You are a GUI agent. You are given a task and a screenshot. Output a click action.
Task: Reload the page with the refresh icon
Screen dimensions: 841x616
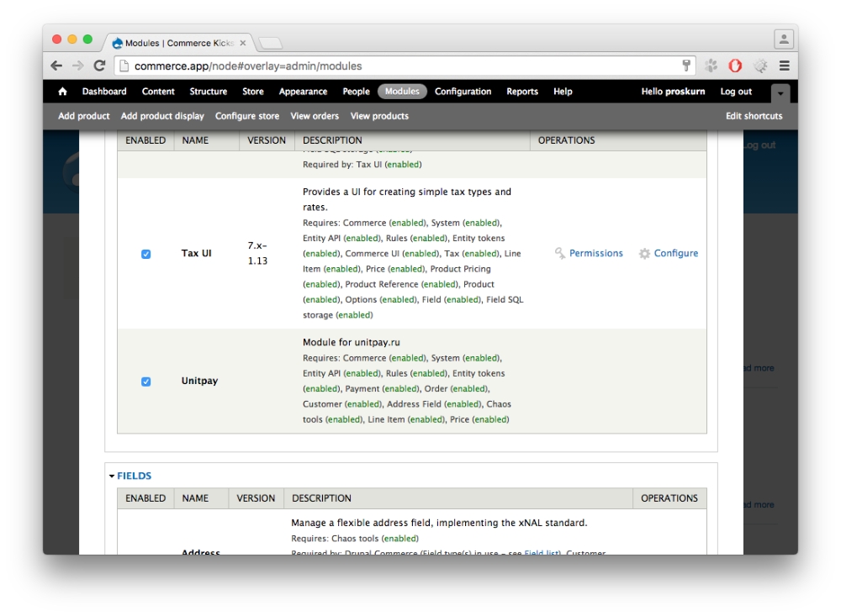point(99,66)
